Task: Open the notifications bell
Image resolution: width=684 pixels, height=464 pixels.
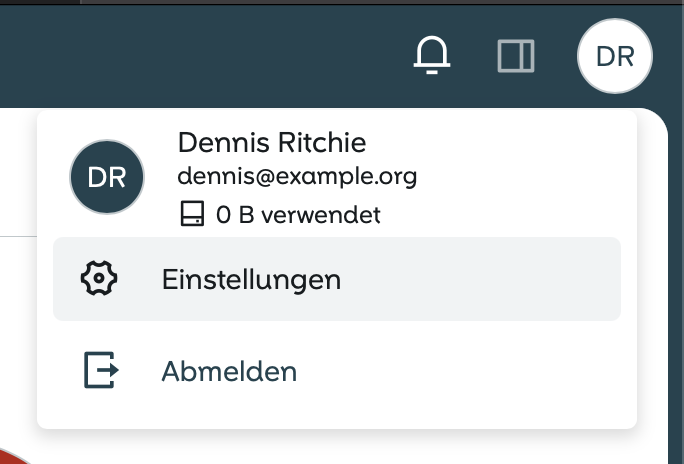Action: coord(433,55)
